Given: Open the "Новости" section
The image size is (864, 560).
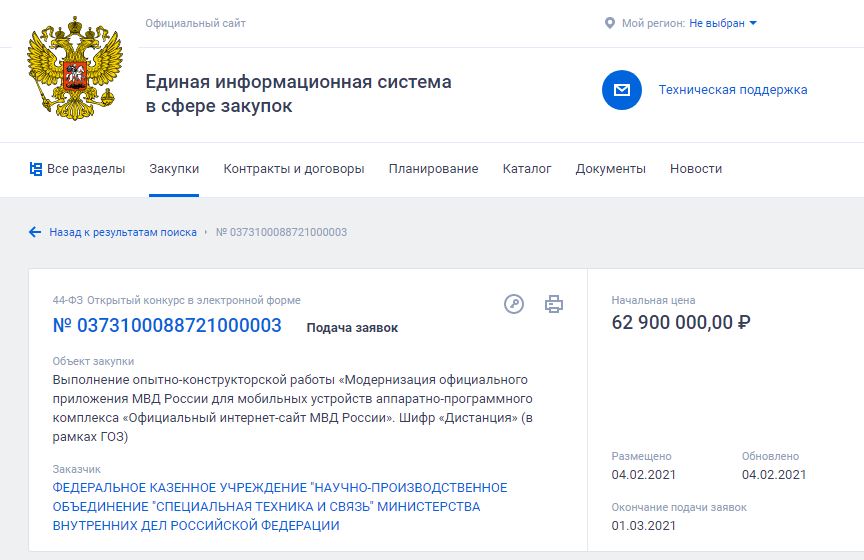Looking at the screenshot, I should (x=696, y=168).
